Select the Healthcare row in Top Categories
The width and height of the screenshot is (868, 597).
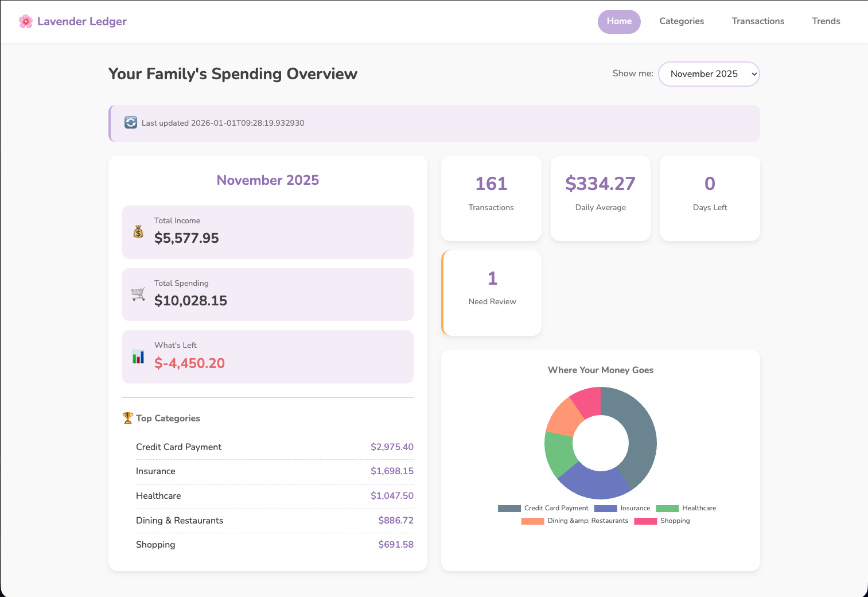click(x=275, y=497)
